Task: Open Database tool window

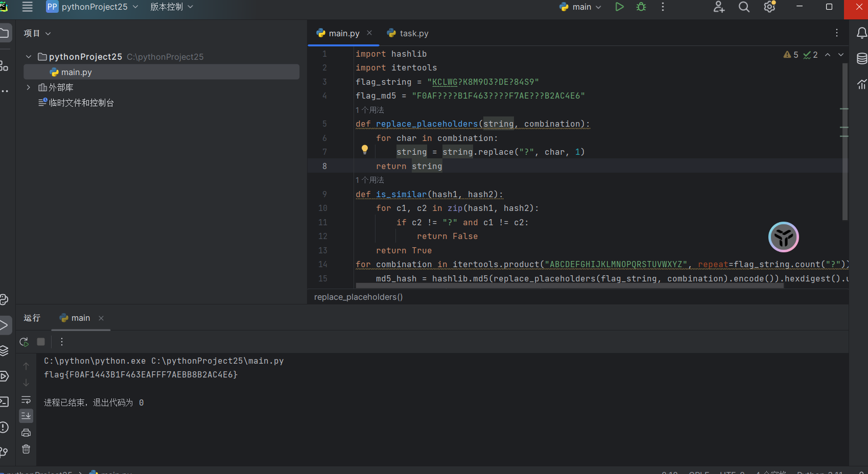Action: 861,59
